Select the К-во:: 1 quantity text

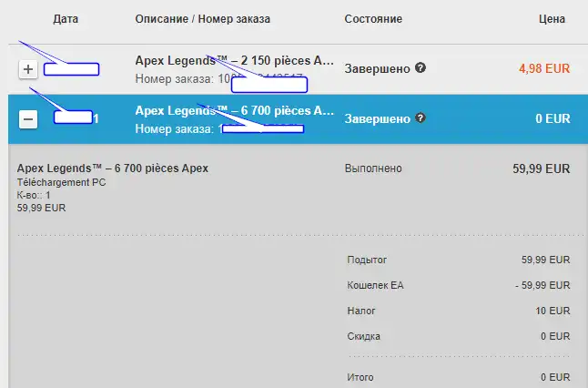click(34, 195)
